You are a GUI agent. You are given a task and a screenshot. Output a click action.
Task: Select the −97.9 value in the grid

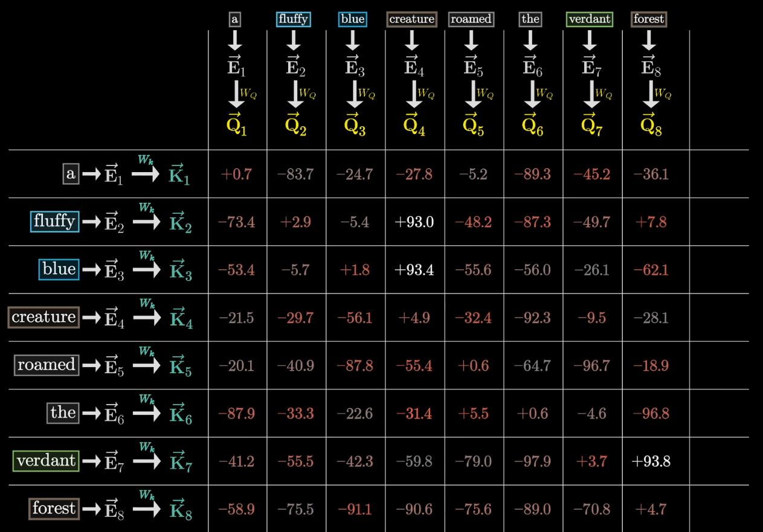point(532,461)
